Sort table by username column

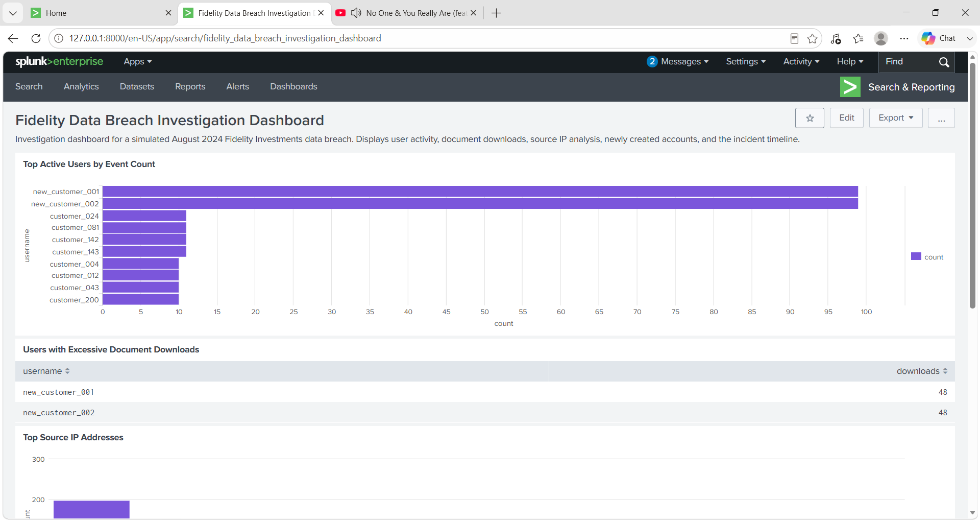point(46,371)
